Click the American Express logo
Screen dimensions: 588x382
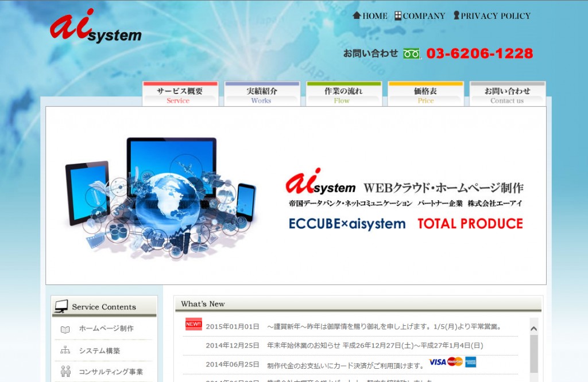[x=471, y=362]
